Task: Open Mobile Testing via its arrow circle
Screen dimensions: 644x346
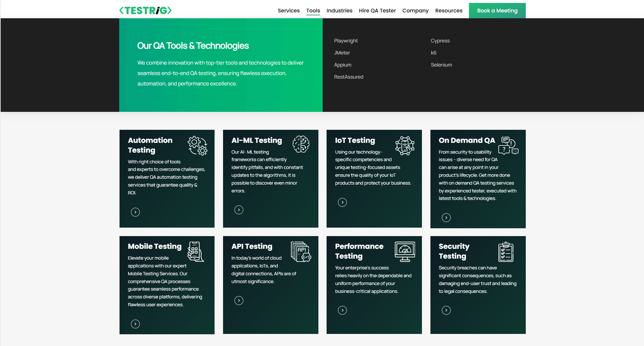Action: tap(135, 324)
